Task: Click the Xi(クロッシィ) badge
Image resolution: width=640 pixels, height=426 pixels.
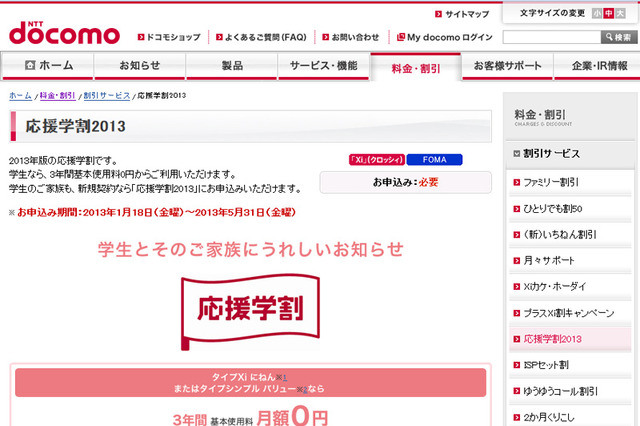Action: click(x=377, y=160)
